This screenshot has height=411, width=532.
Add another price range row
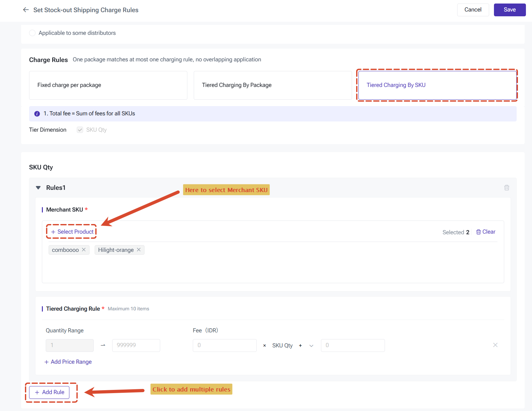point(68,362)
